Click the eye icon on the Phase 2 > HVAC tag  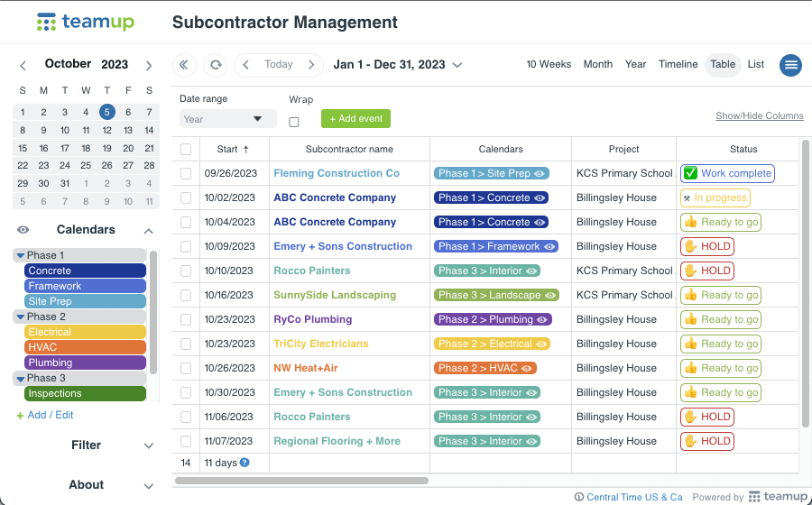[527, 369]
